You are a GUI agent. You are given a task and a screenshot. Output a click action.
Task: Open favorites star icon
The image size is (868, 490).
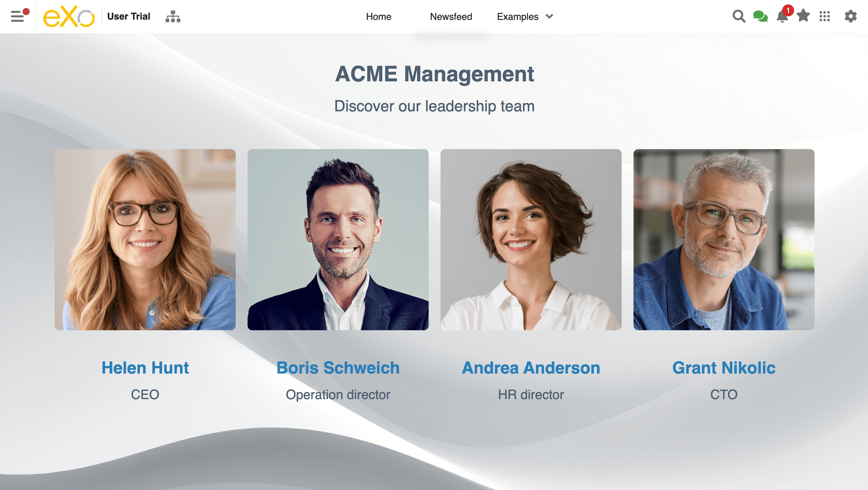(803, 16)
